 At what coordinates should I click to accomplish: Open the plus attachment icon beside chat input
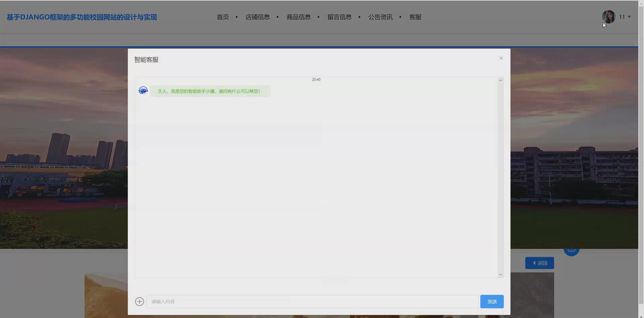point(140,301)
